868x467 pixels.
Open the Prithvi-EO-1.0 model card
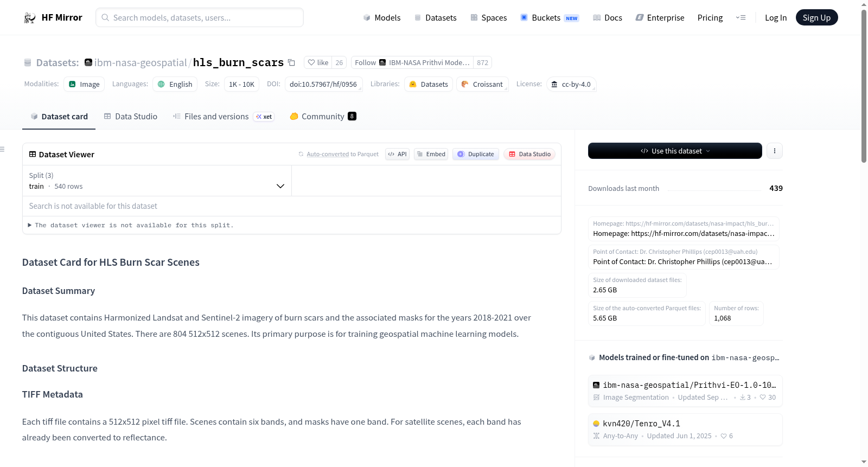(685, 391)
